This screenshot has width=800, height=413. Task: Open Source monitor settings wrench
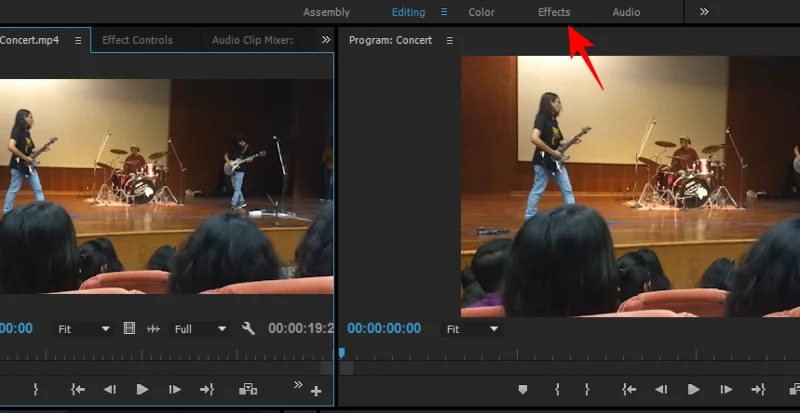[249, 328]
